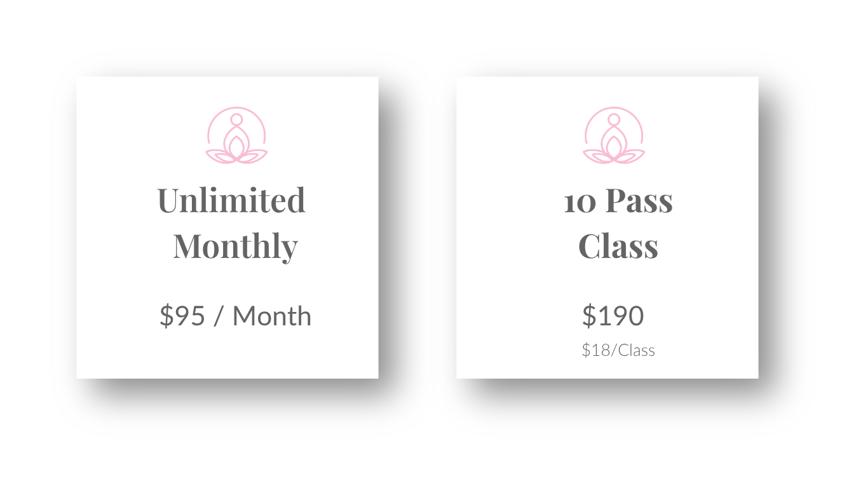Viewport: 868px width, 488px height.
Task: Choose the large "Class" heading text
Action: (x=618, y=247)
